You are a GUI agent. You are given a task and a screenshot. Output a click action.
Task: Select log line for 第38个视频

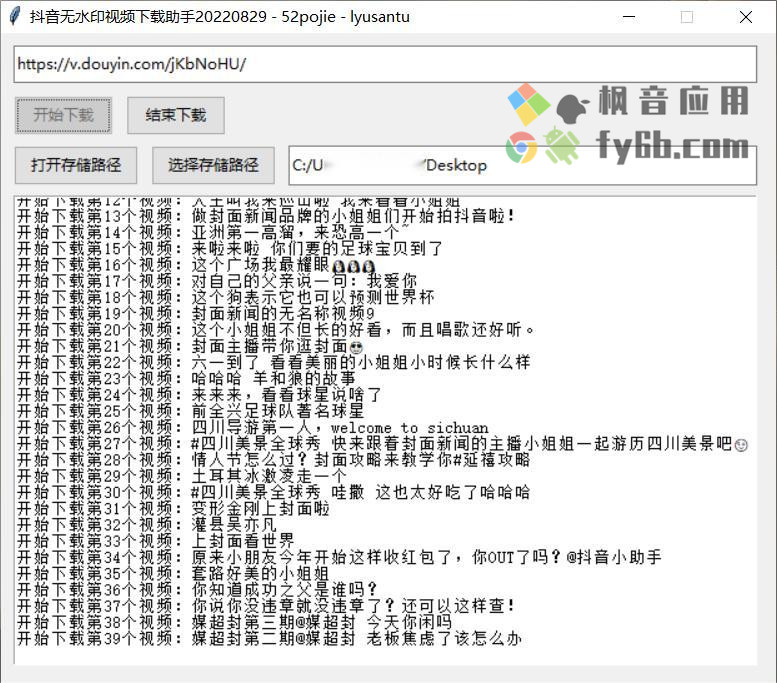tap(234, 622)
